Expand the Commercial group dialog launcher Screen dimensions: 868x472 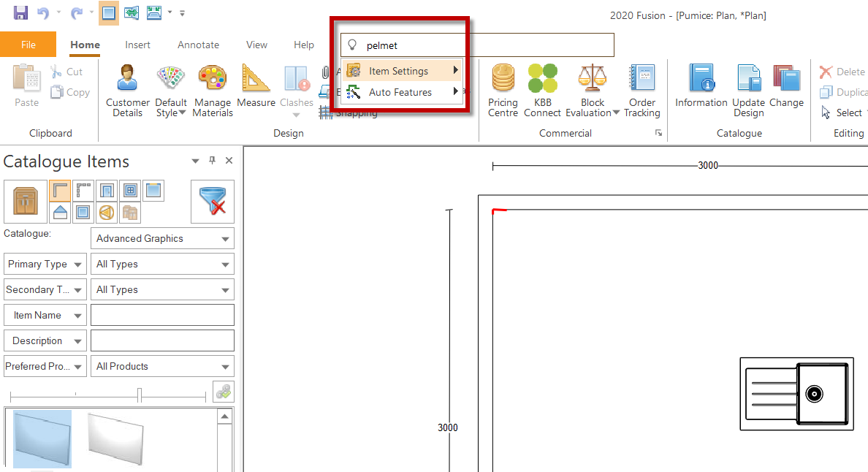(659, 133)
